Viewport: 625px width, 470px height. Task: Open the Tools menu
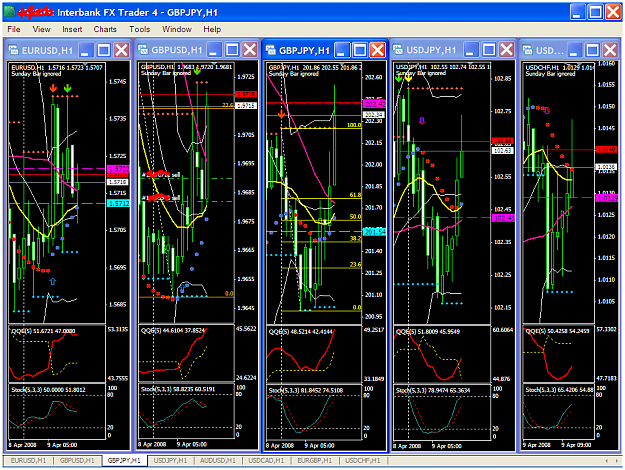(140, 29)
